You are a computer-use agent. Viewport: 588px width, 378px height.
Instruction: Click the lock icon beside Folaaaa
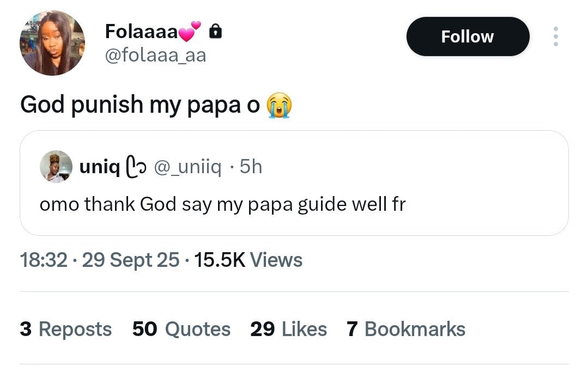coord(216,32)
